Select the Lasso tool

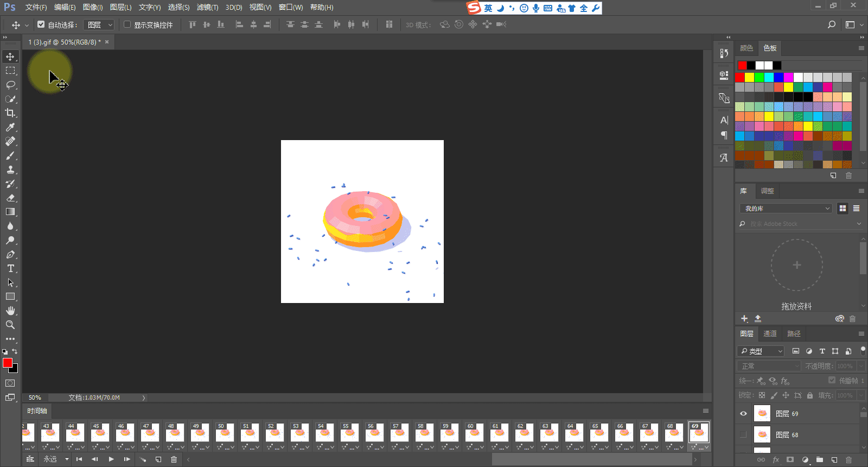coord(10,85)
